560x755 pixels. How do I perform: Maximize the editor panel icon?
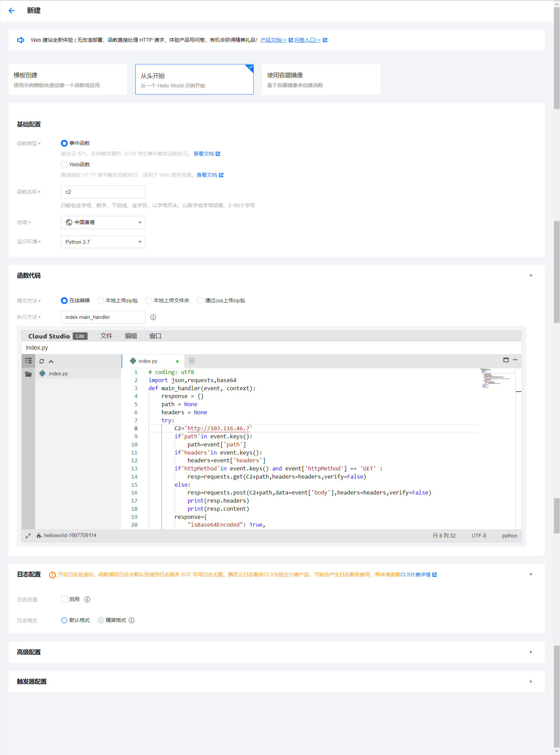(506, 360)
